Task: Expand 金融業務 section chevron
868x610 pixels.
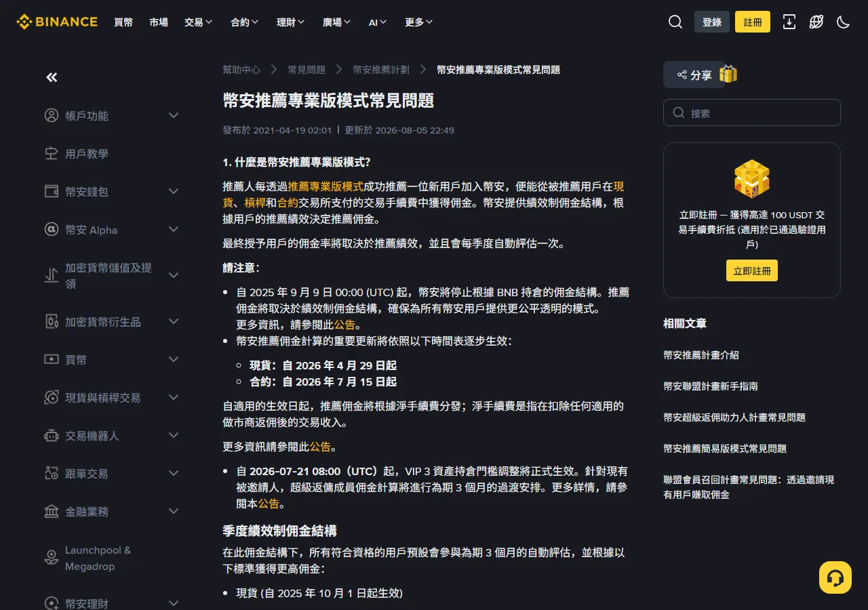Action: tap(174, 511)
